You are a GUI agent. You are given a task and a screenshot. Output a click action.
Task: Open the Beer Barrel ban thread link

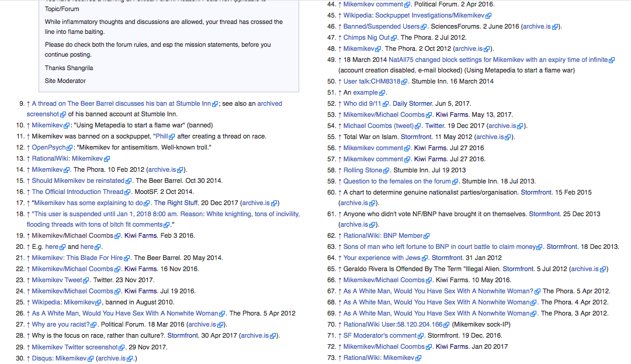(x=121, y=104)
